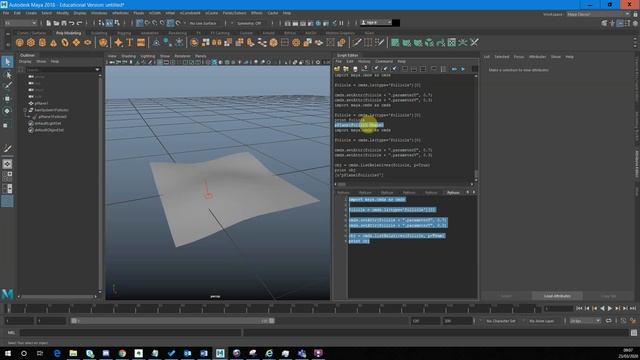Create a polygon cone from the shelf
The height and width of the screenshot is (360, 640).
(x=53, y=42)
